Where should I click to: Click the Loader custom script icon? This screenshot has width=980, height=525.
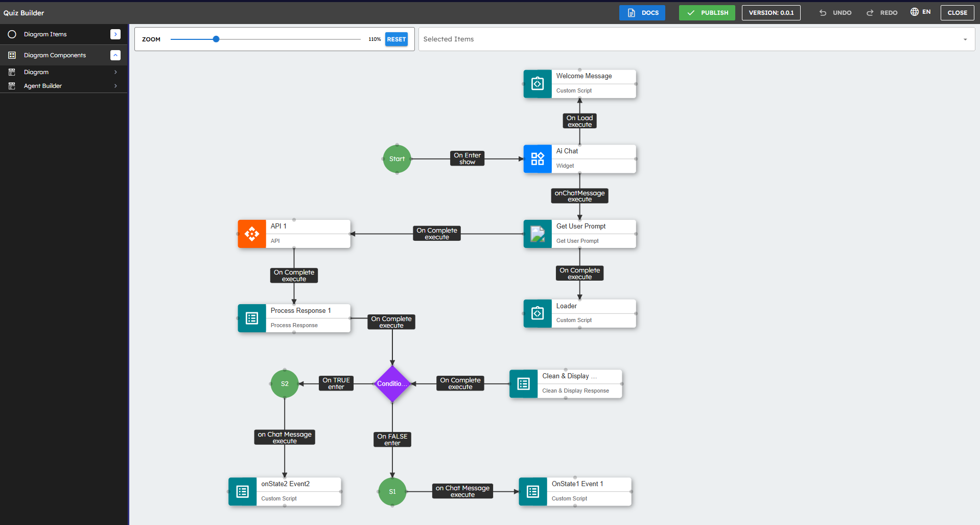pos(538,313)
